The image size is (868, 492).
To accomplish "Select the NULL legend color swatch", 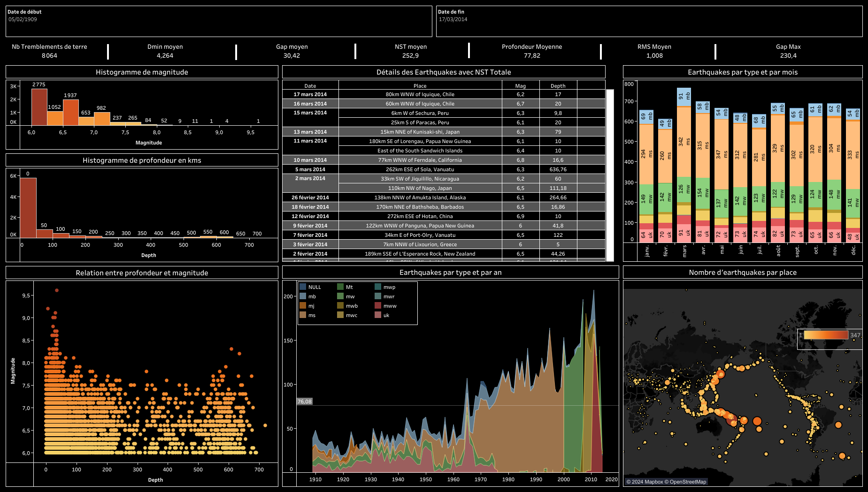I will 303,287.
